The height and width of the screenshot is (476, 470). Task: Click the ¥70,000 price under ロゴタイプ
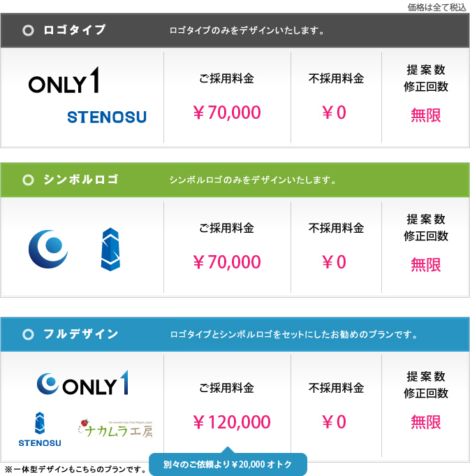(x=227, y=113)
